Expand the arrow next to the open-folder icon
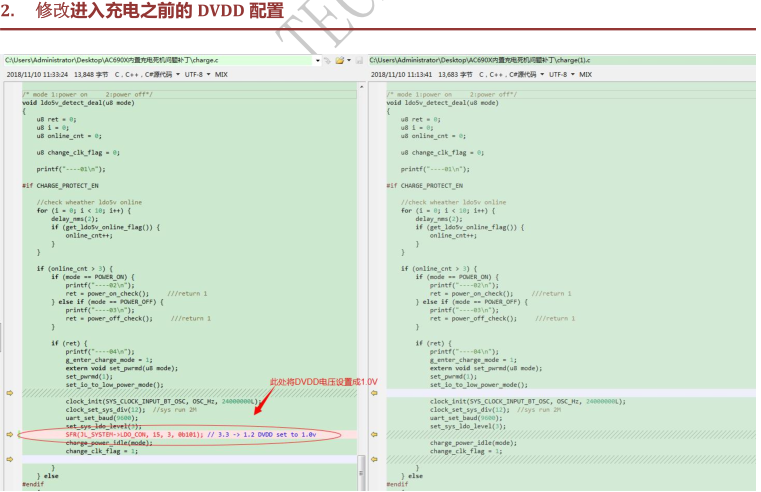 point(349,61)
